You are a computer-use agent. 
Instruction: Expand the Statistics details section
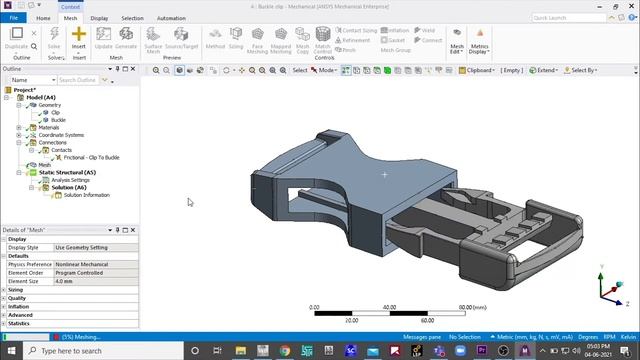(4, 323)
